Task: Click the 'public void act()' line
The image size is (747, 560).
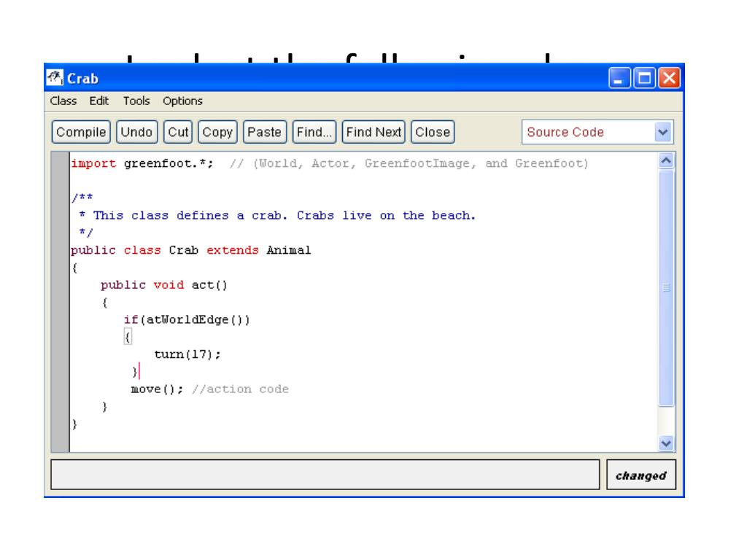Action: 164,285
